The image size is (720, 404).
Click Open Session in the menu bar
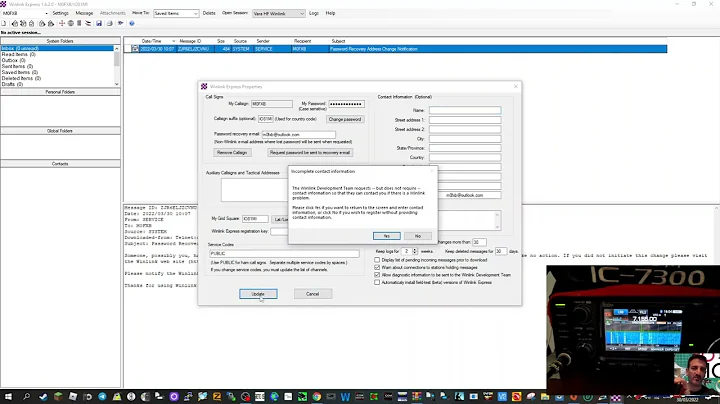pyautogui.click(x=235, y=13)
